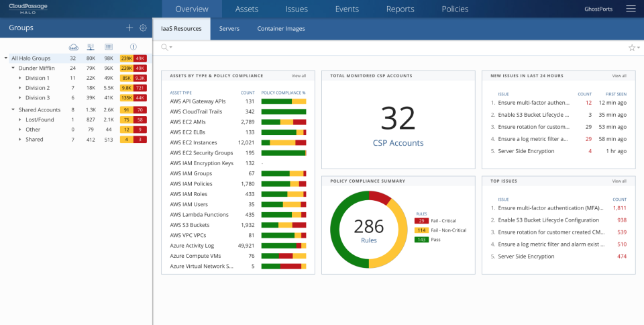This screenshot has height=325, width=644.
Task: Click Azure Virtual Network compliance bar
Action: pos(284,267)
